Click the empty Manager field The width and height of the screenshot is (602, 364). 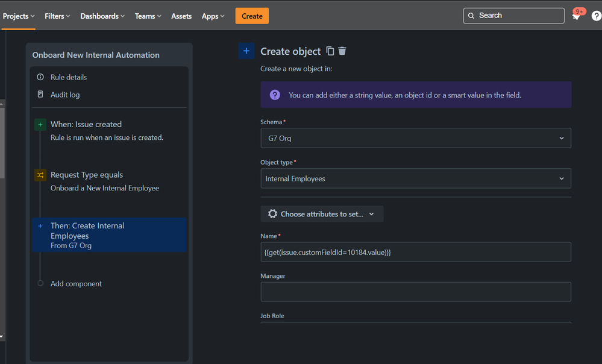point(416,292)
